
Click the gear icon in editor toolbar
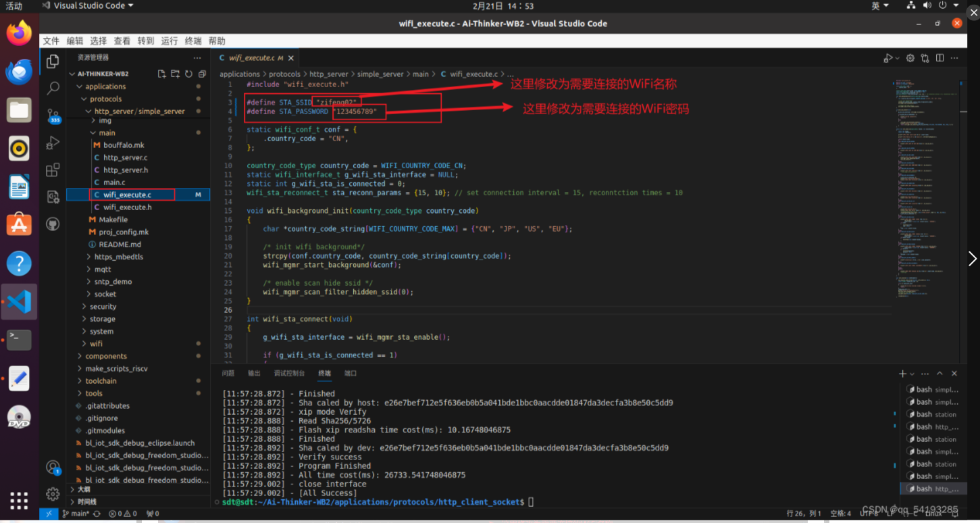(x=910, y=58)
